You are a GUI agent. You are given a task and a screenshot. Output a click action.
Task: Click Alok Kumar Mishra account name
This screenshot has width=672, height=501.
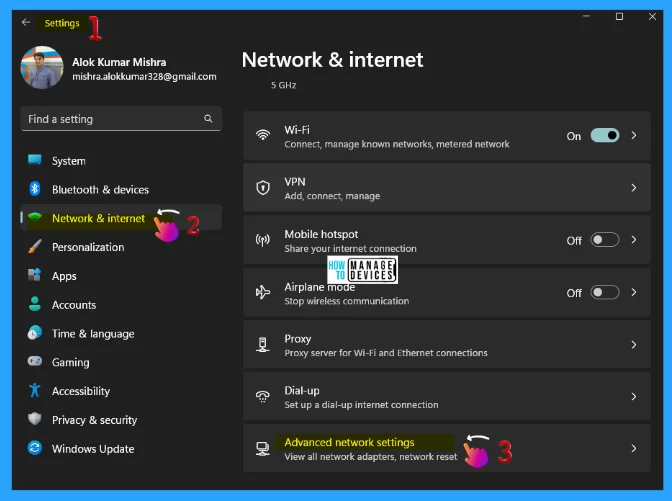119,62
